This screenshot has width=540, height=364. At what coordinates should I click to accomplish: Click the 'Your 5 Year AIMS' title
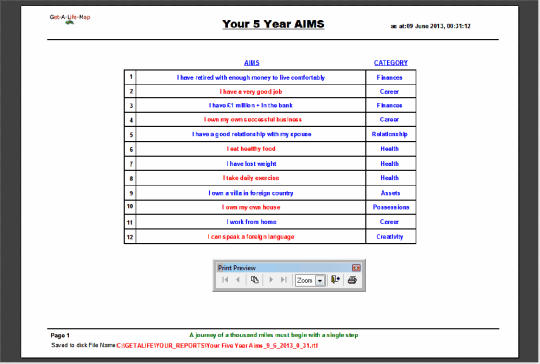point(273,24)
